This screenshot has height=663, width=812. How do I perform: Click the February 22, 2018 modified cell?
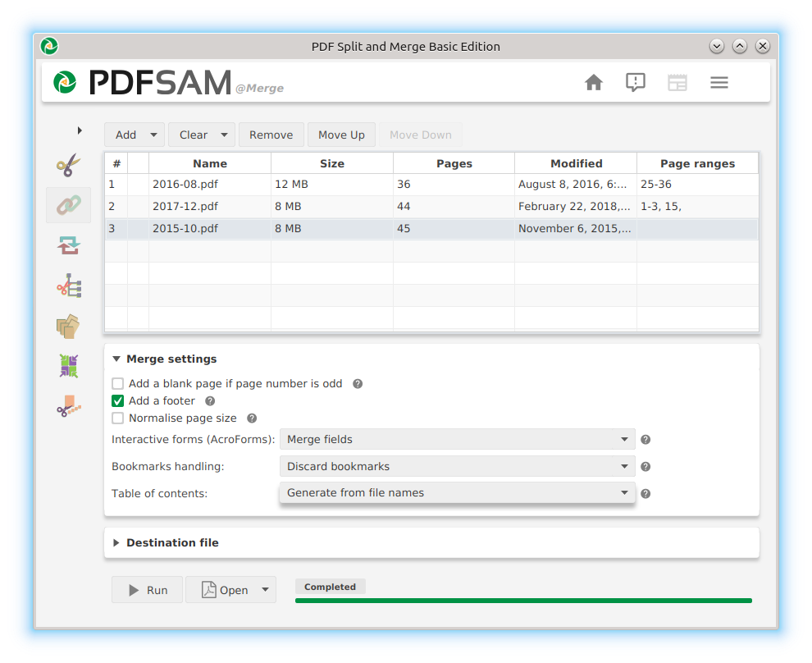click(x=576, y=206)
